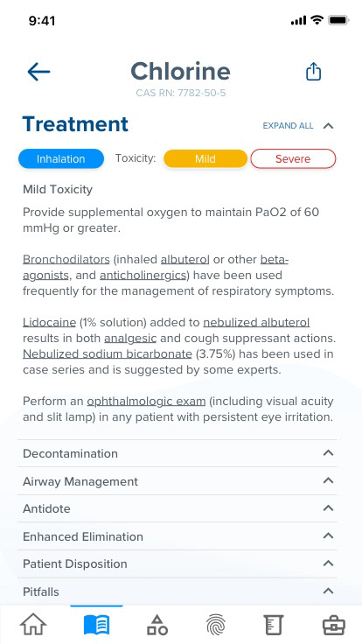Screen dimensions: 362x644
Task: Expand the Airway Management section
Action: point(178,481)
